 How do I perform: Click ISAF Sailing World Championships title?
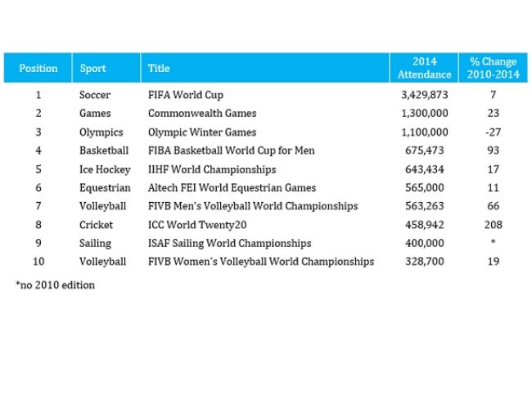click(x=229, y=243)
